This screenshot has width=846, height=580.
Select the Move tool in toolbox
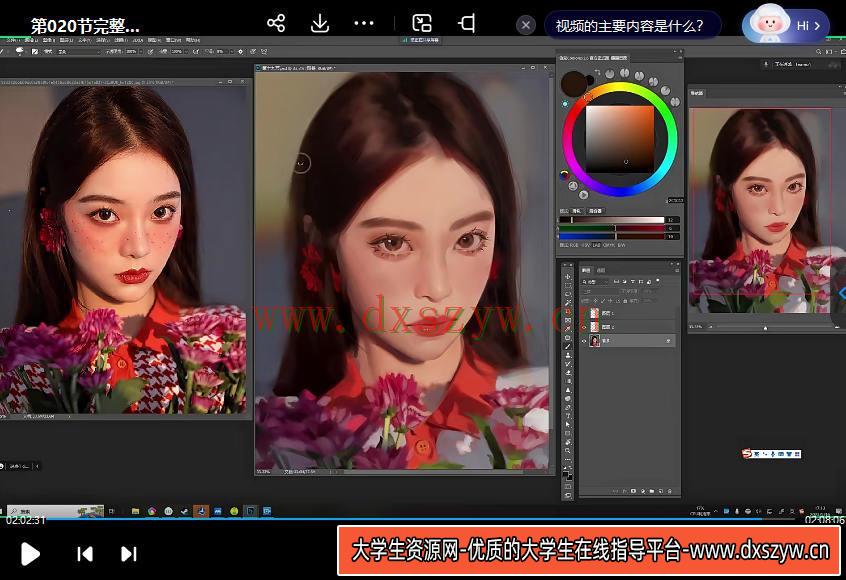point(568,276)
